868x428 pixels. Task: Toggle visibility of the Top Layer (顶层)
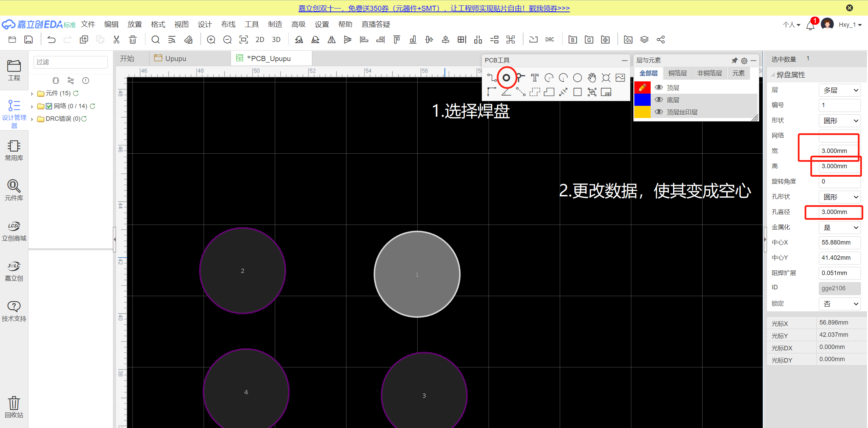click(x=658, y=87)
